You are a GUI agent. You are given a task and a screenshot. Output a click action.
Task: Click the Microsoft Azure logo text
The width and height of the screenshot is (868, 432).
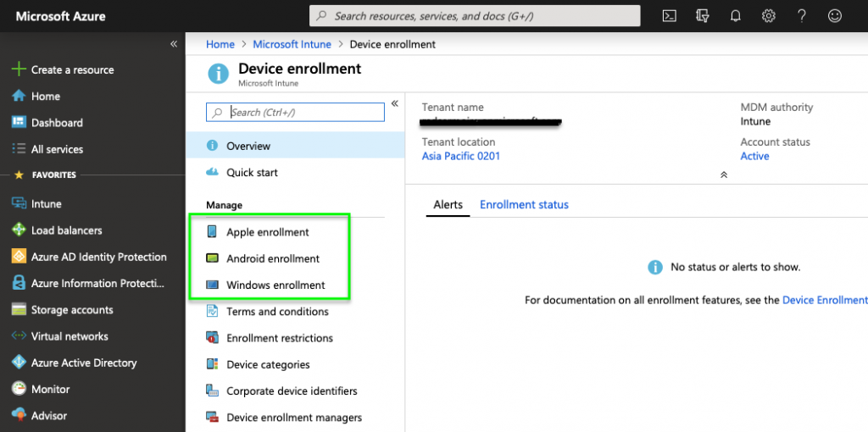[60, 16]
